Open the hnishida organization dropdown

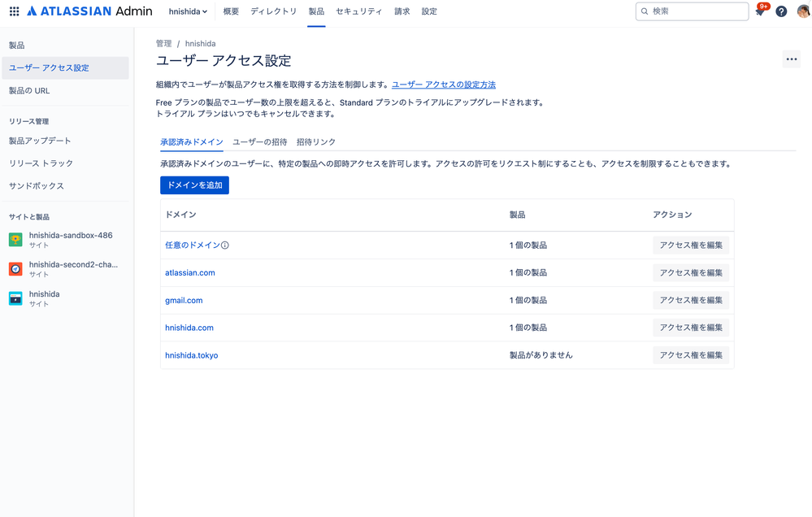tap(189, 11)
